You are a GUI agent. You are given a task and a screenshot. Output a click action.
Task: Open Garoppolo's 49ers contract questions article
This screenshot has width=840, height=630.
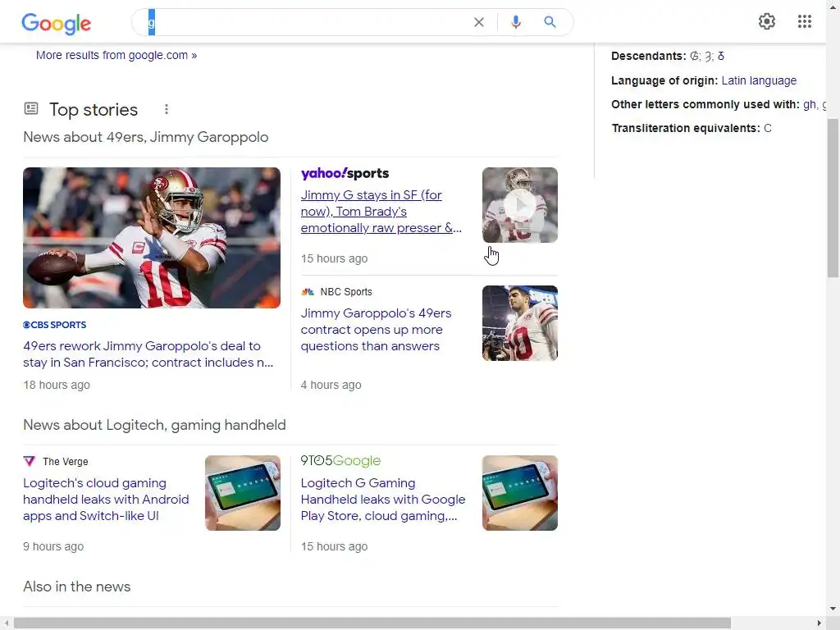point(376,330)
